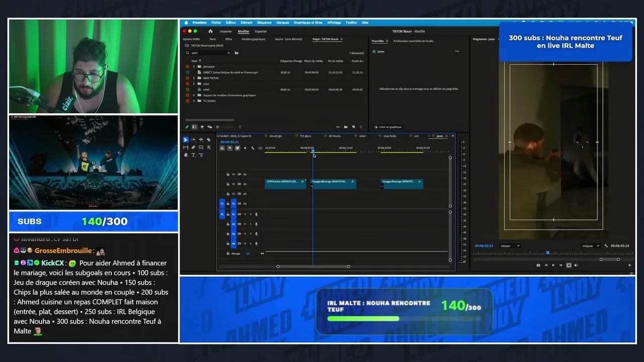
Task: Click the Créer un graphique button
Action: pos(388,127)
